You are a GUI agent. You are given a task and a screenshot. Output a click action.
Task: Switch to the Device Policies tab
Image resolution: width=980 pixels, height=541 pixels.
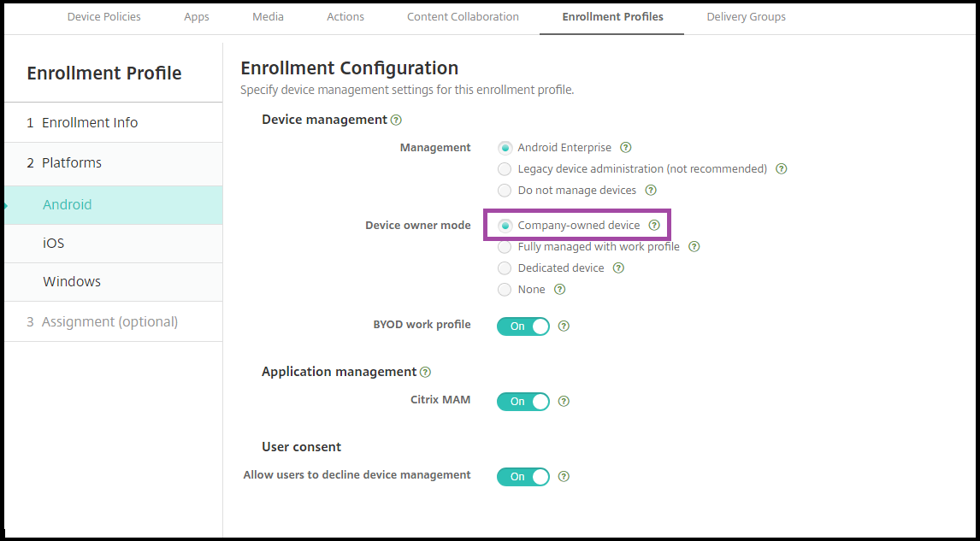(104, 17)
